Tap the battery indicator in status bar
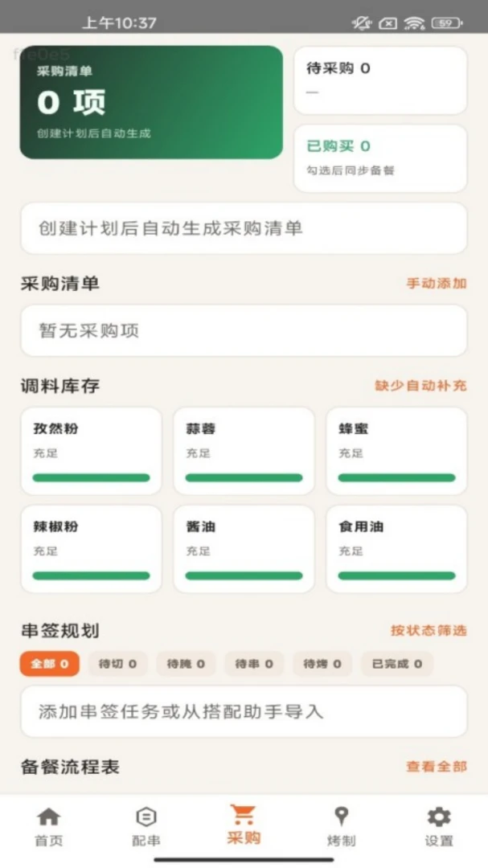488x868 pixels. [446, 23]
